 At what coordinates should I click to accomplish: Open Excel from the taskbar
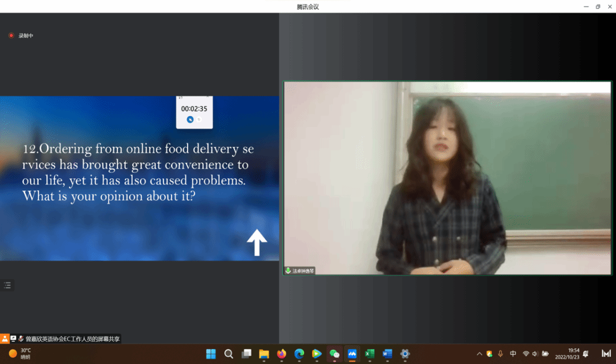pos(370,354)
